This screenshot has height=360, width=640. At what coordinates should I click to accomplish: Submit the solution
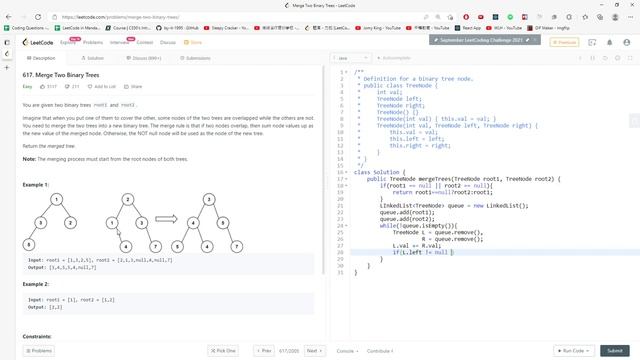615,351
